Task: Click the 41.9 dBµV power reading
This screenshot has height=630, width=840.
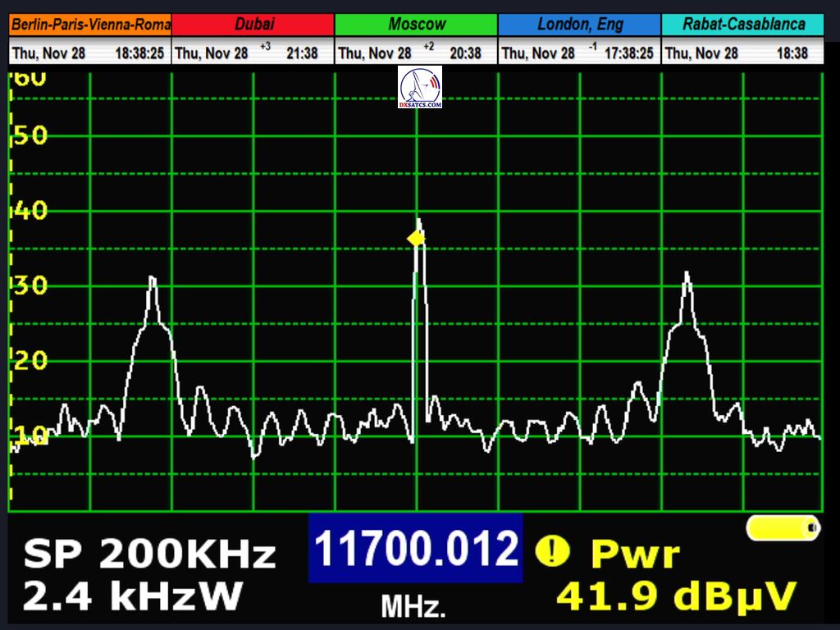Action: point(676,596)
